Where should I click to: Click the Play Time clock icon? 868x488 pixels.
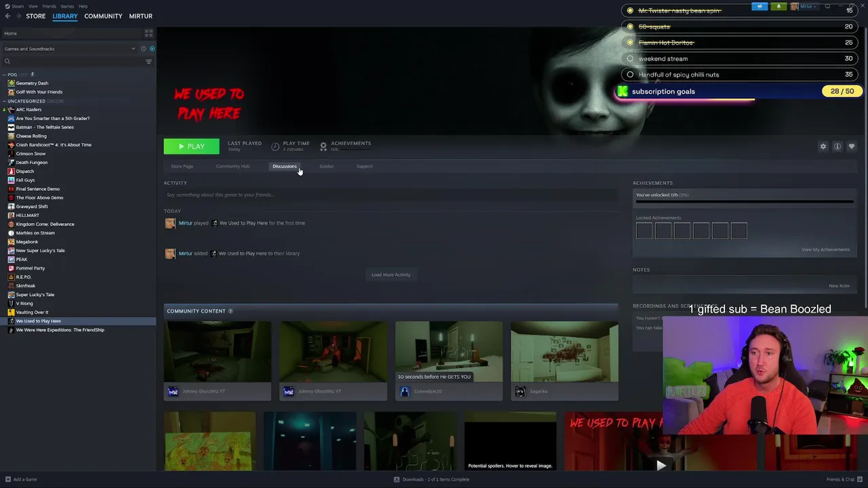[x=275, y=146]
